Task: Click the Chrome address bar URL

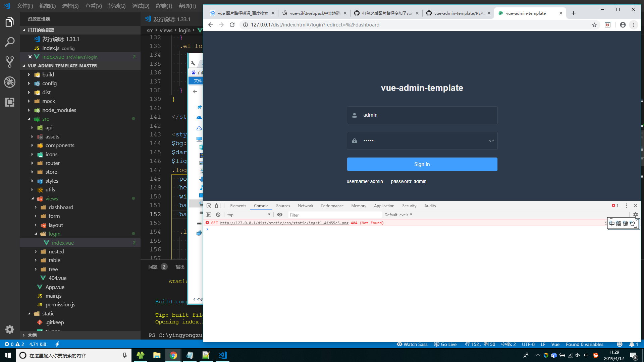Action: click(315, 25)
